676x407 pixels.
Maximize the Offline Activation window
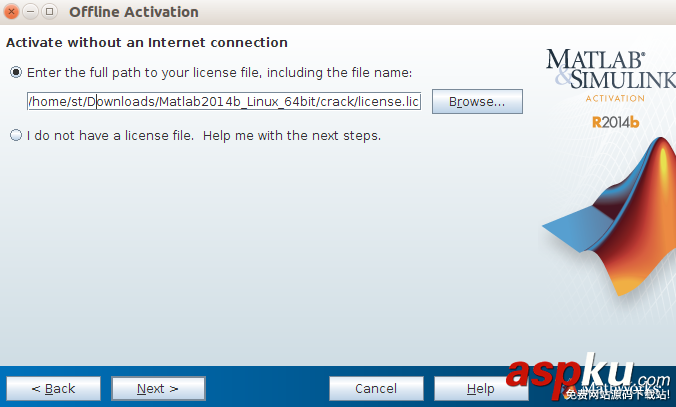pyautogui.click(x=48, y=12)
